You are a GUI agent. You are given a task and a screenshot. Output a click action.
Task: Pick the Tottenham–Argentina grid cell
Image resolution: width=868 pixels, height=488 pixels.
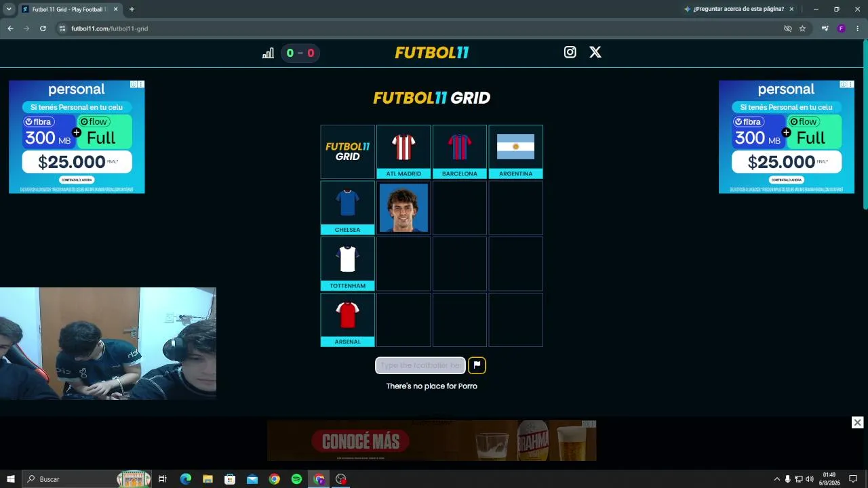coord(515,264)
